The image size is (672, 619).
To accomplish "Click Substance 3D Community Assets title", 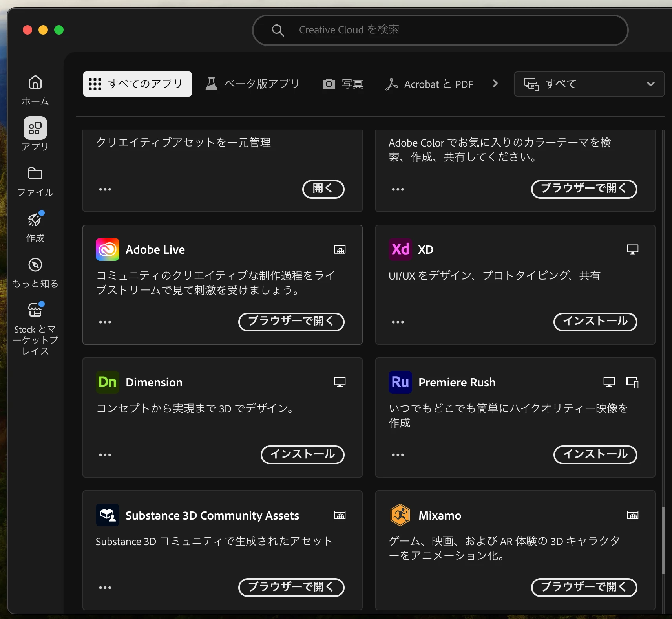I will click(x=212, y=515).
